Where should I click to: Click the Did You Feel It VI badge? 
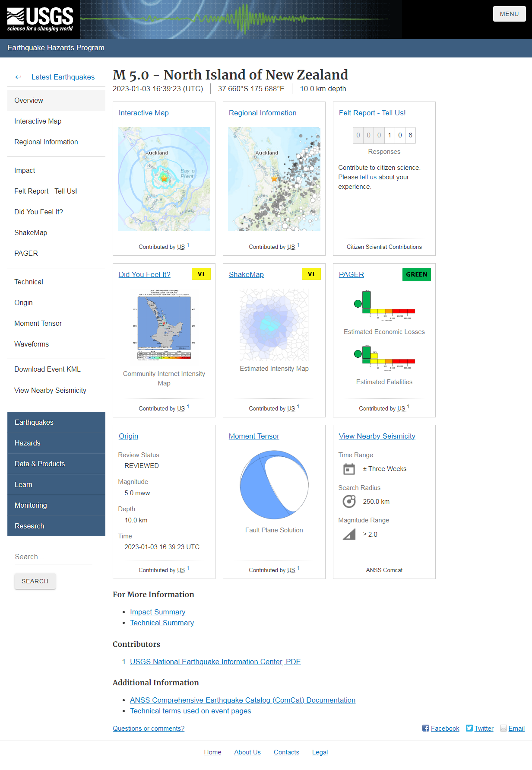(x=201, y=274)
